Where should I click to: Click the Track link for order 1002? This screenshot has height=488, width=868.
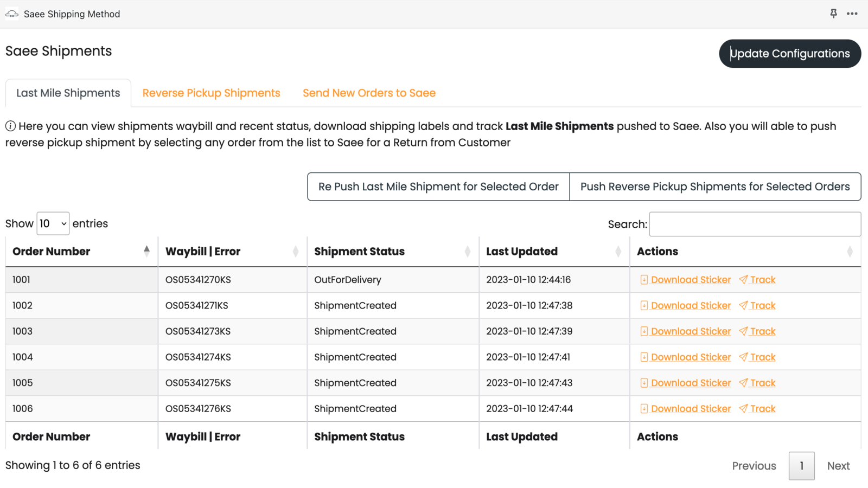tap(763, 305)
